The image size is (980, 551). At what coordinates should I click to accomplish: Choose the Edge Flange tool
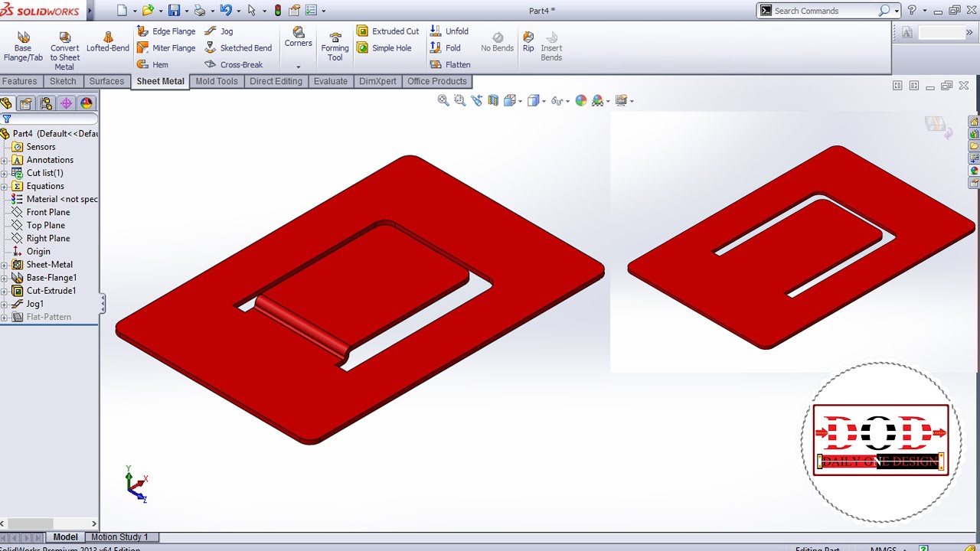click(165, 31)
